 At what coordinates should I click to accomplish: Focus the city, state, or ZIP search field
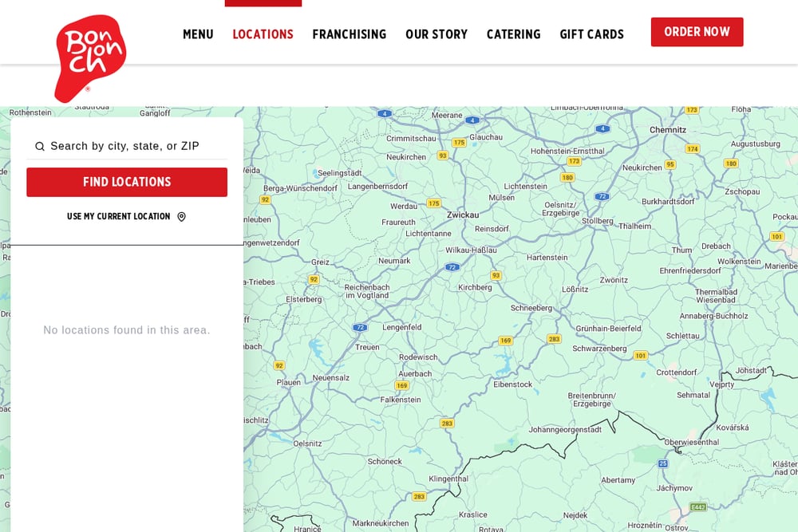click(x=127, y=147)
